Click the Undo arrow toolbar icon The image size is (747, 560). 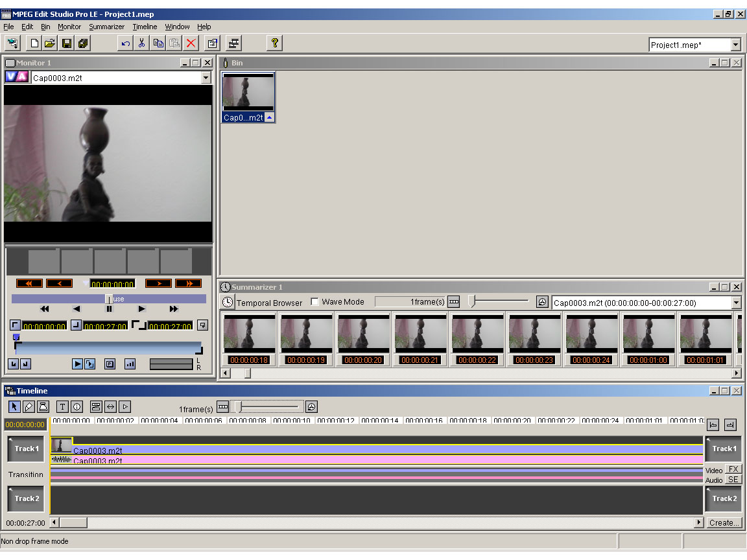tap(125, 43)
